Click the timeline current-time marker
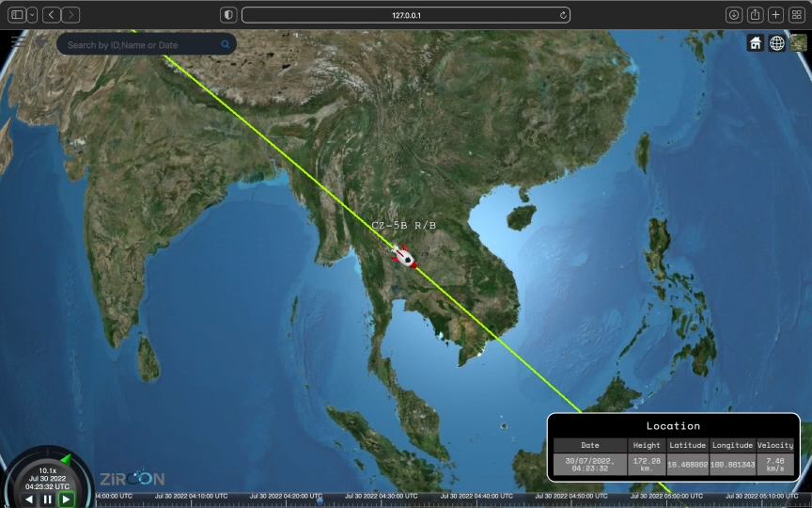The image size is (812, 508). 320,500
